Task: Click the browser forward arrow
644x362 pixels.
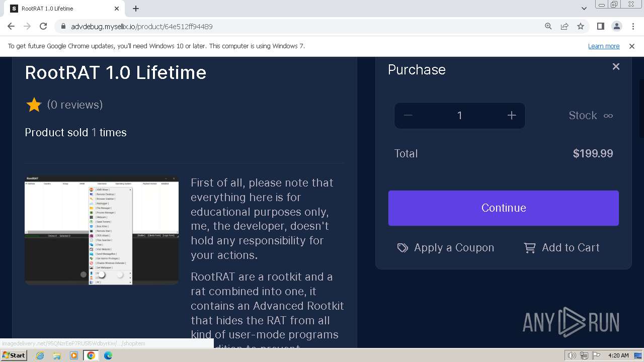Action: click(x=27, y=26)
